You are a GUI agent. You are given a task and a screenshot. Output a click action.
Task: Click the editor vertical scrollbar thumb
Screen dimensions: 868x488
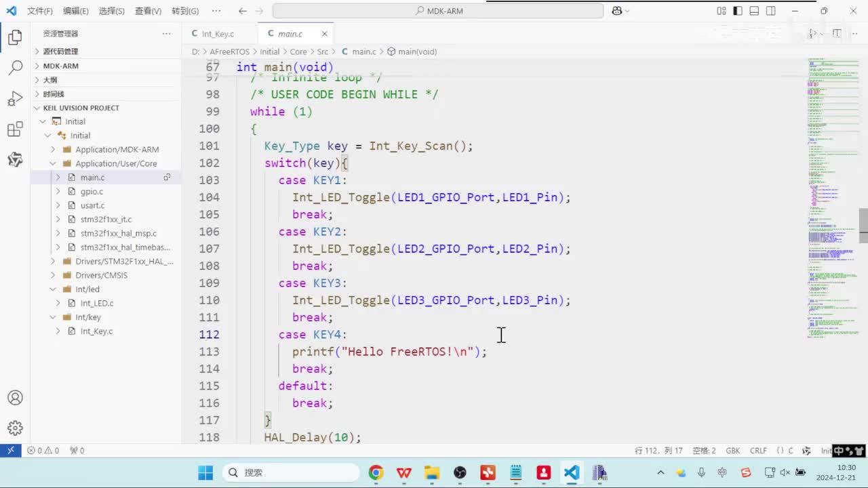click(x=863, y=225)
